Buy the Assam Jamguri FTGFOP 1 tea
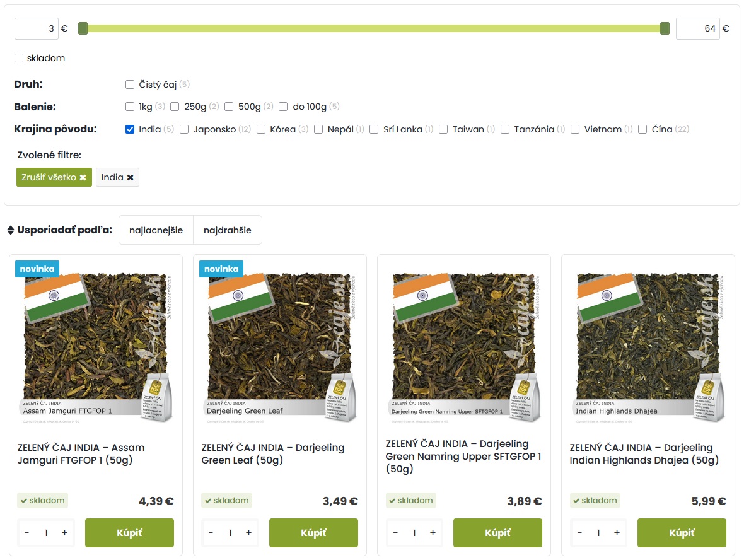 [129, 533]
